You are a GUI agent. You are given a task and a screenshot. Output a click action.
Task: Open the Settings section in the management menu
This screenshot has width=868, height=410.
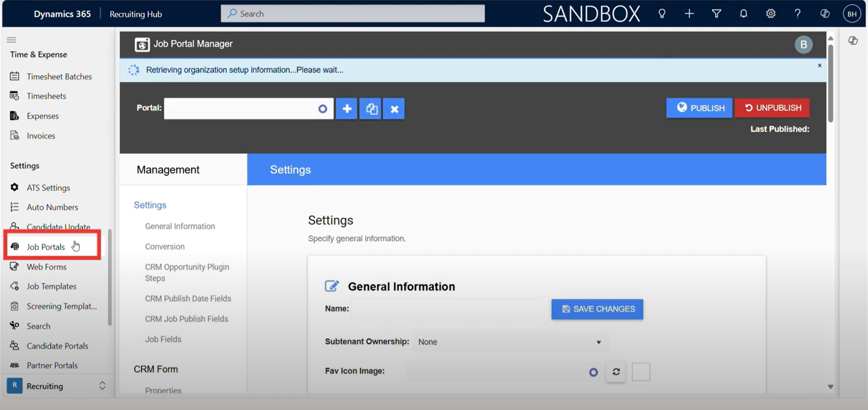coord(150,205)
